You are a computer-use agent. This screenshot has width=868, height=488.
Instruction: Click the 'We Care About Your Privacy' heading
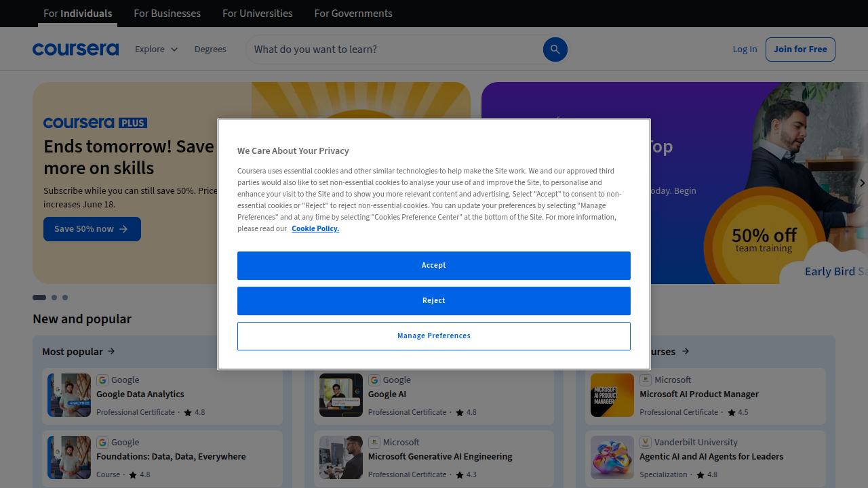pos(293,150)
